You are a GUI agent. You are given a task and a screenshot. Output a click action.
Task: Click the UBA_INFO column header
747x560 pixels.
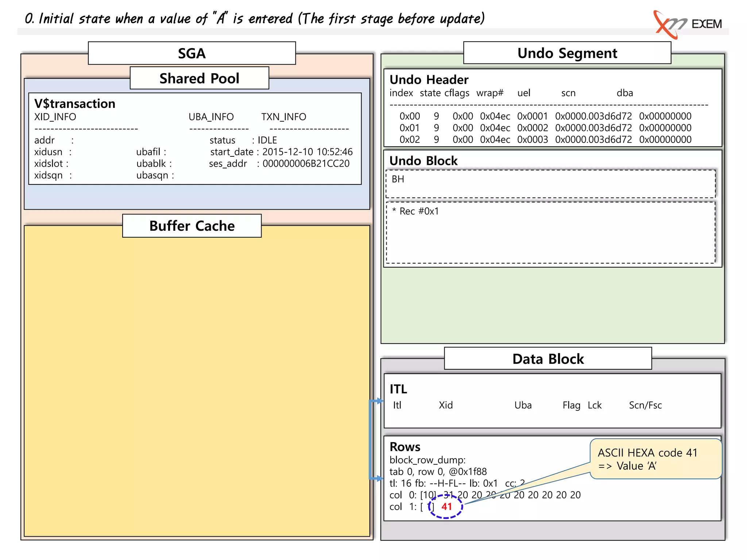(211, 117)
